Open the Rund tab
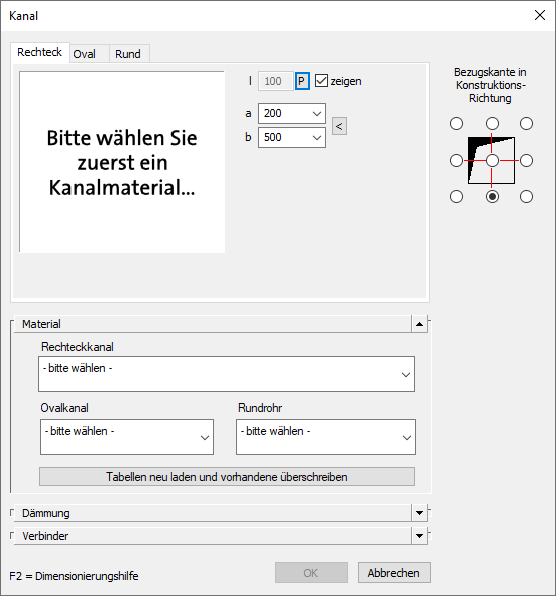 click(x=129, y=54)
